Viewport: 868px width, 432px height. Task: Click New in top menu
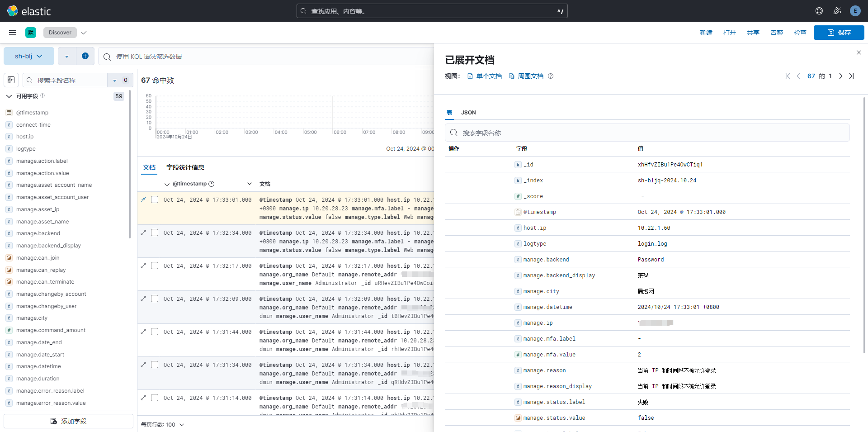tap(706, 33)
